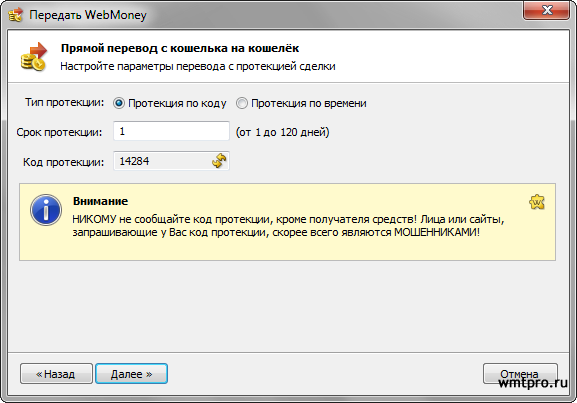This screenshot has height=403, width=577.
Task: Focus the Срок протекции input field
Action: [171, 131]
